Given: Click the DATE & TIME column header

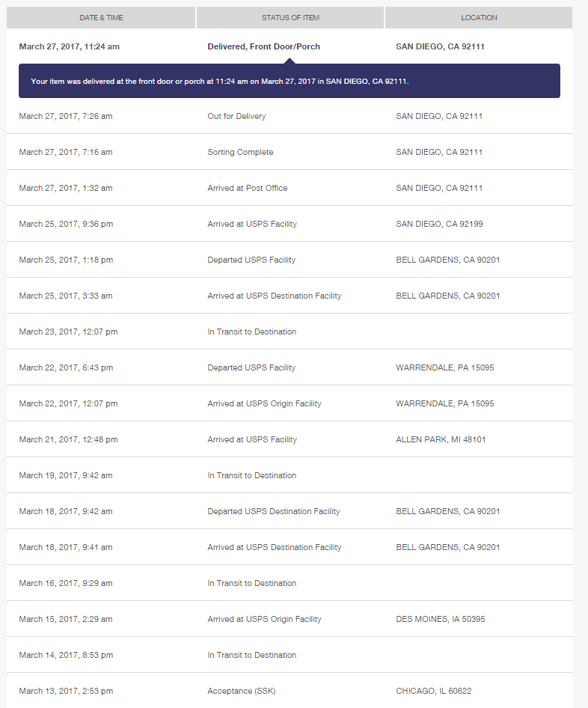Looking at the screenshot, I should click(x=101, y=18).
